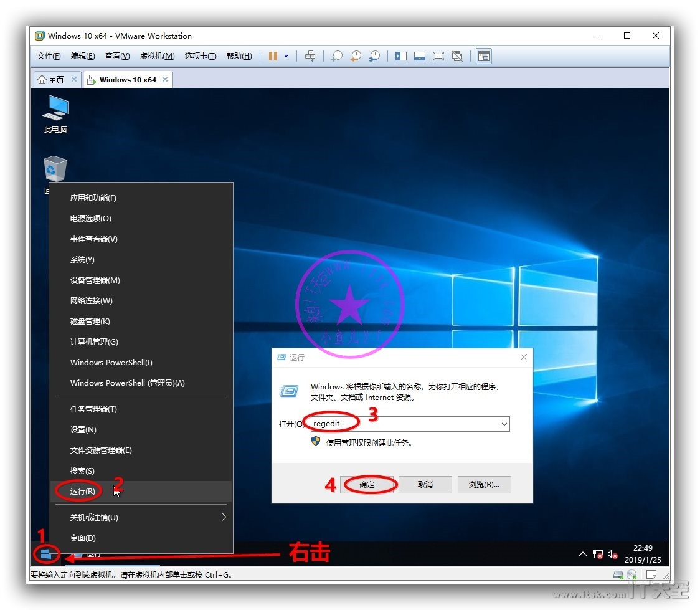Switch to the 主页 tab
This screenshot has height=610, width=700.
tap(57, 80)
